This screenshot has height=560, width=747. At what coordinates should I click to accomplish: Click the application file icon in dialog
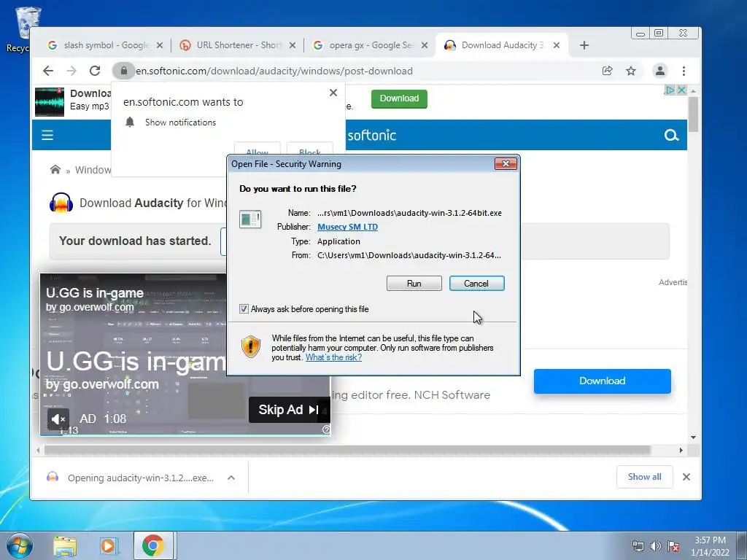pos(250,219)
